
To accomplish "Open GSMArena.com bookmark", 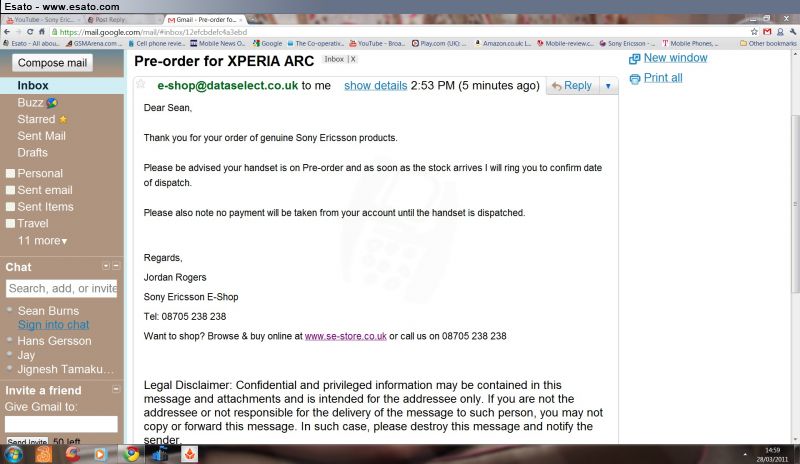I will [93, 43].
